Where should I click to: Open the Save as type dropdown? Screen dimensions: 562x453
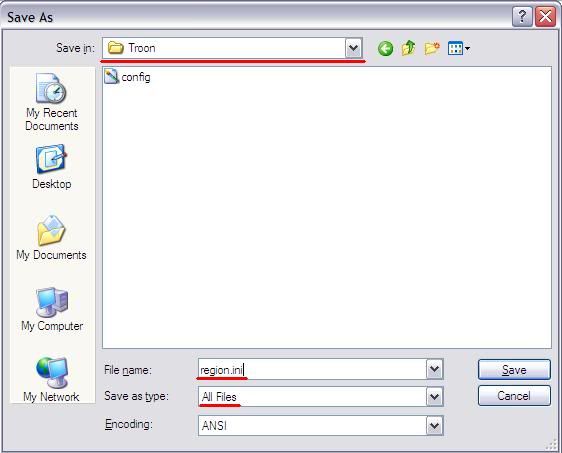pos(434,397)
